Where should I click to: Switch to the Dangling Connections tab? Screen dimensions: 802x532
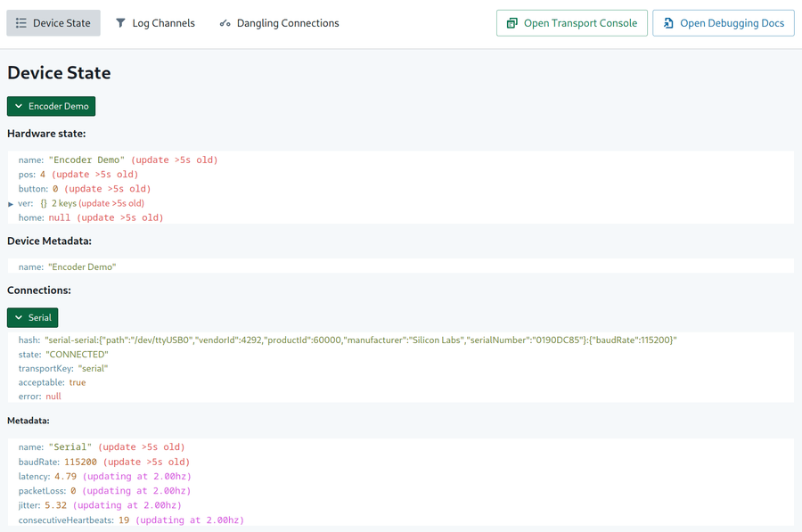[279, 23]
